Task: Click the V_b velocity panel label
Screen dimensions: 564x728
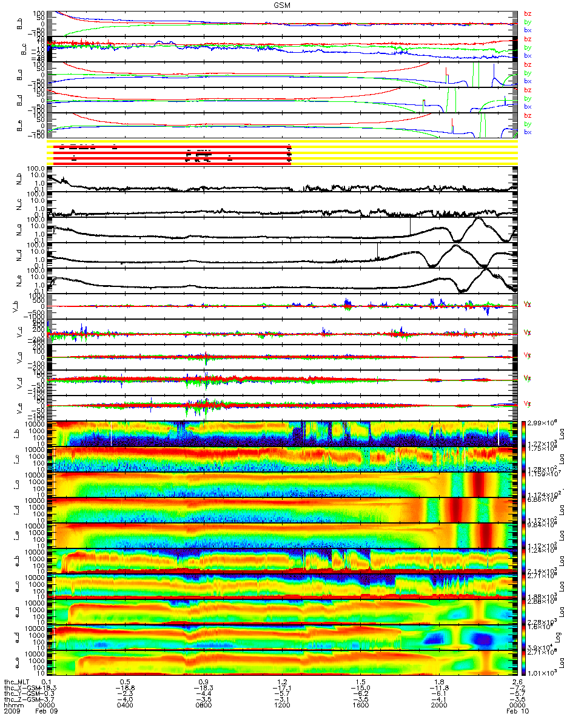Action: pos(15,306)
